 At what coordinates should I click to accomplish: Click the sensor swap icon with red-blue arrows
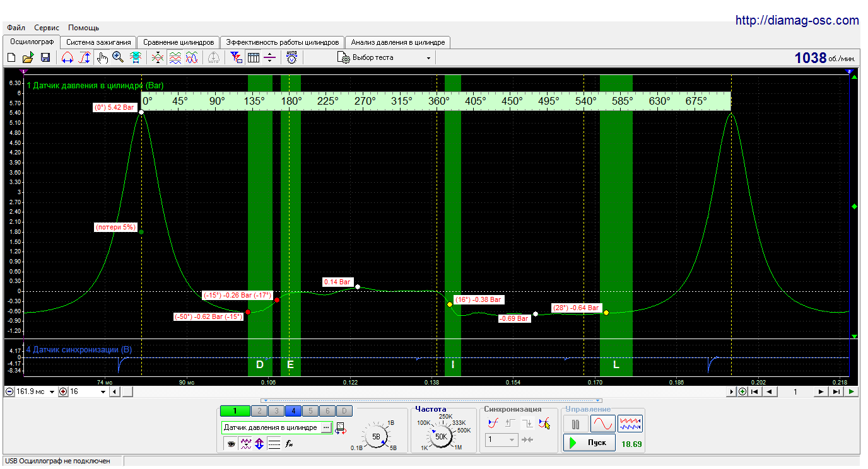tap(341, 429)
